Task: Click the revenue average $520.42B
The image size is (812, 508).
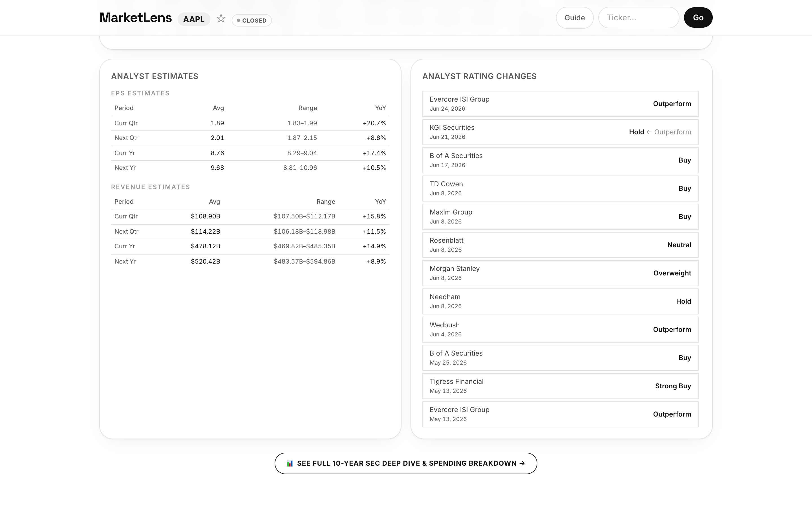Action: pyautogui.click(x=205, y=261)
